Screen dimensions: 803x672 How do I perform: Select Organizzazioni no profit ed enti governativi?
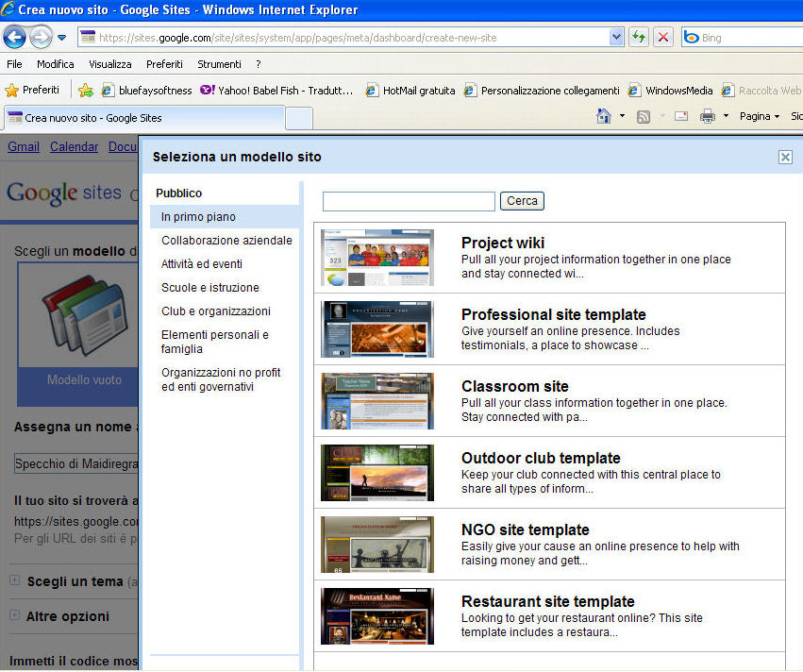221,379
